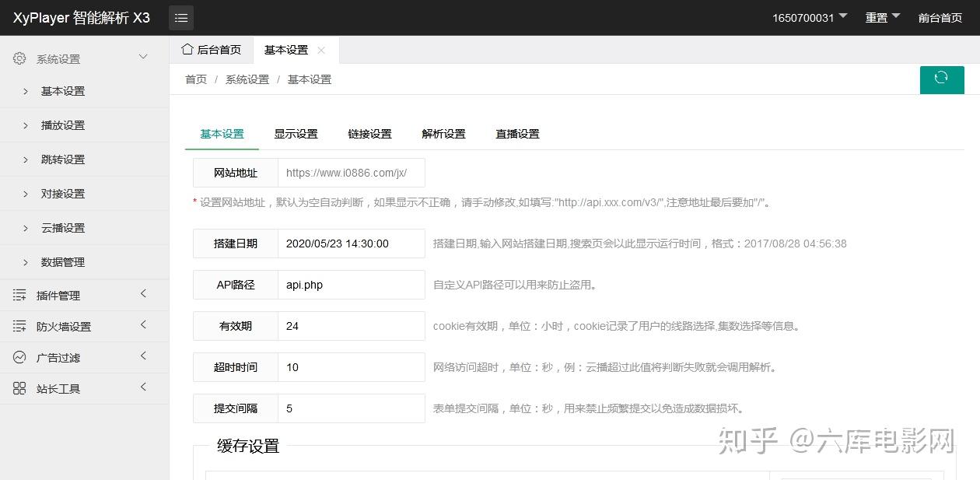
Task: Select the 基本设置 settings tab
Action: (222, 134)
